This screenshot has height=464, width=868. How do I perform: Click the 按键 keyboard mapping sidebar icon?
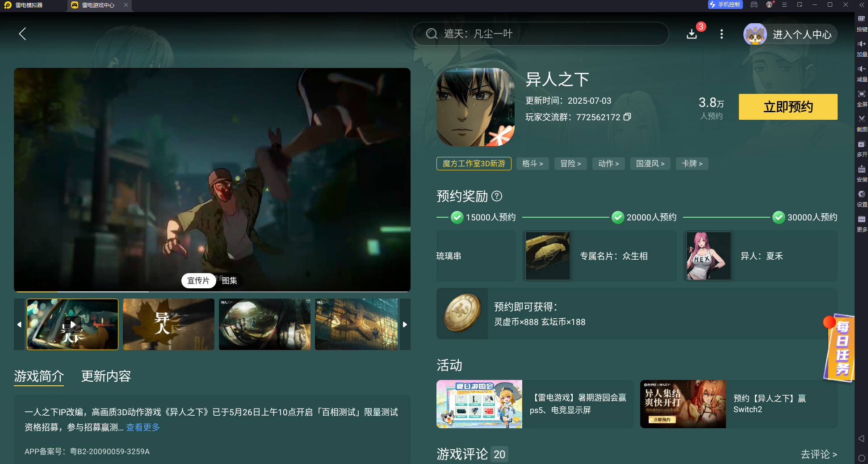point(861,23)
